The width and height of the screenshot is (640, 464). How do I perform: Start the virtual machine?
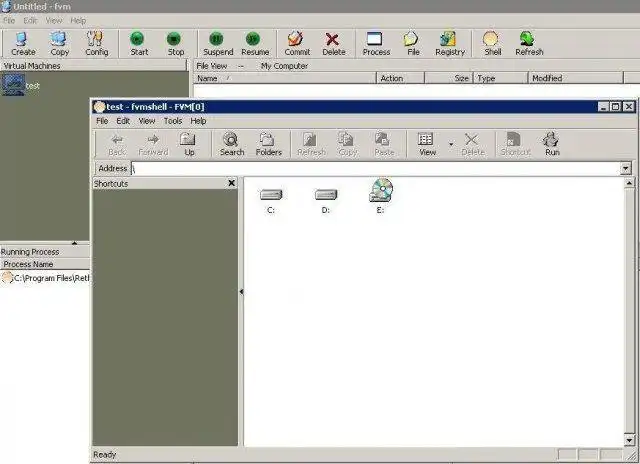click(x=139, y=44)
